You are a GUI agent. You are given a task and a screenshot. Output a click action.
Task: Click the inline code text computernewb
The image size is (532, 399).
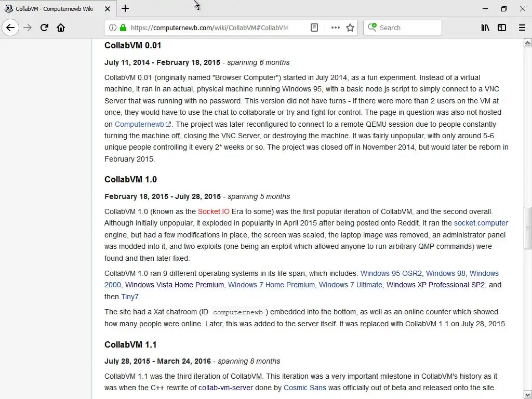(x=238, y=312)
